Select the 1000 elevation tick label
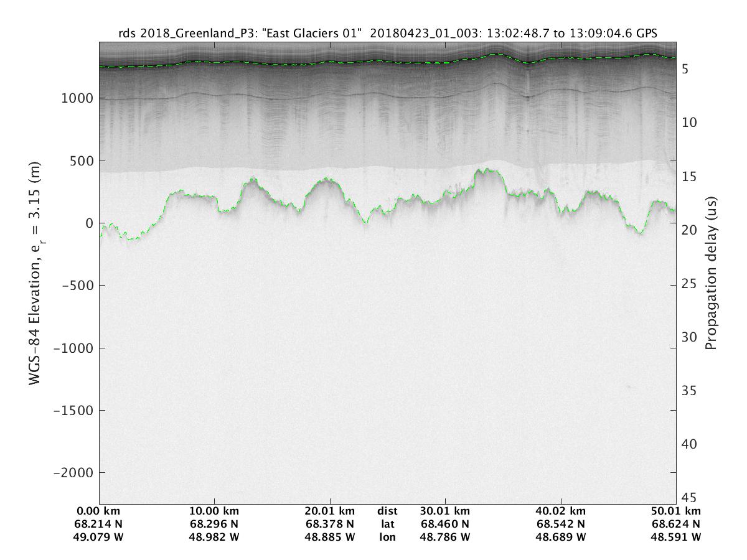 click(x=78, y=98)
